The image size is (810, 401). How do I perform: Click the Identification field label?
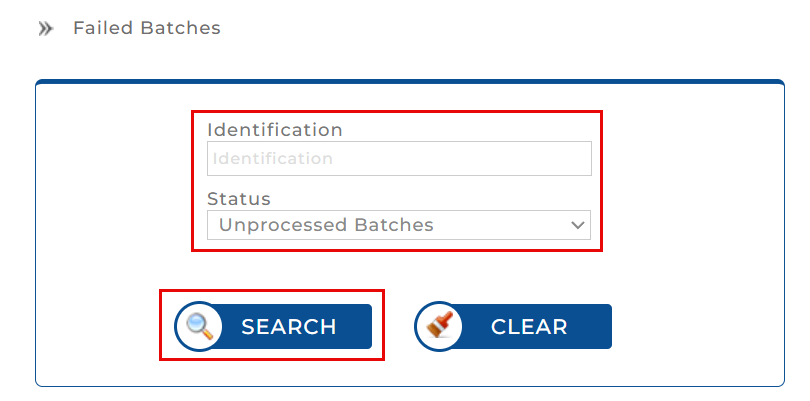coord(274,130)
